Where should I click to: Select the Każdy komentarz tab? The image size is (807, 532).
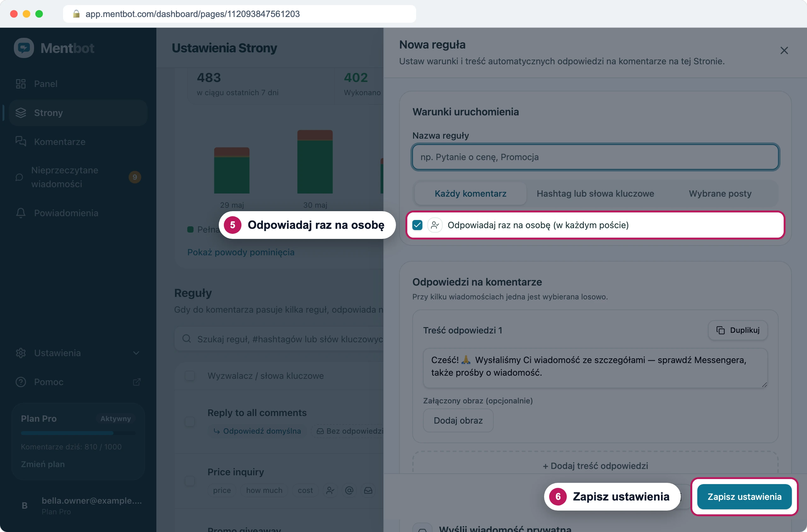(470, 194)
